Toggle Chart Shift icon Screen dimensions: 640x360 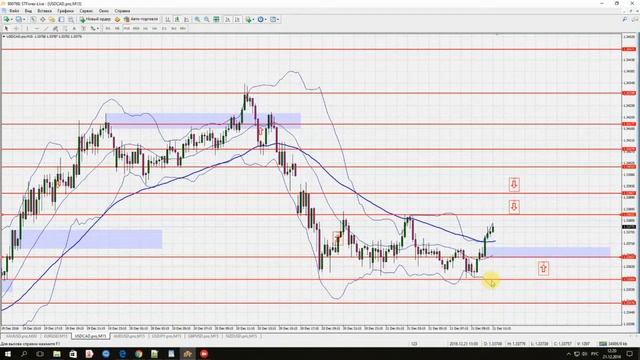click(x=237, y=19)
